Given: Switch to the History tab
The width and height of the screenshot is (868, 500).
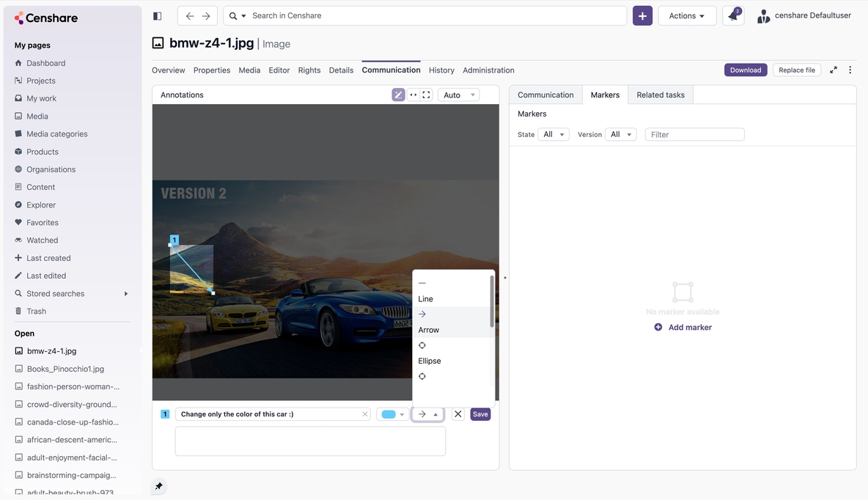Looking at the screenshot, I should pos(441,70).
